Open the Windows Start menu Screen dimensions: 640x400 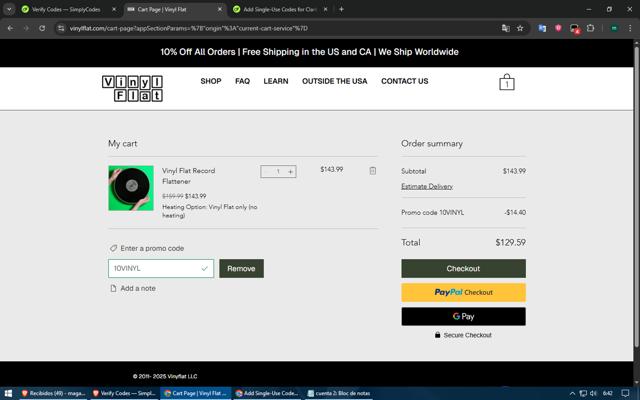pyautogui.click(x=8, y=393)
